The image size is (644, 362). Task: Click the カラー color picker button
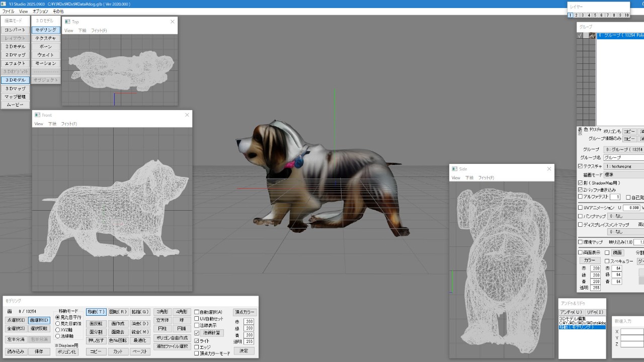tap(589, 261)
